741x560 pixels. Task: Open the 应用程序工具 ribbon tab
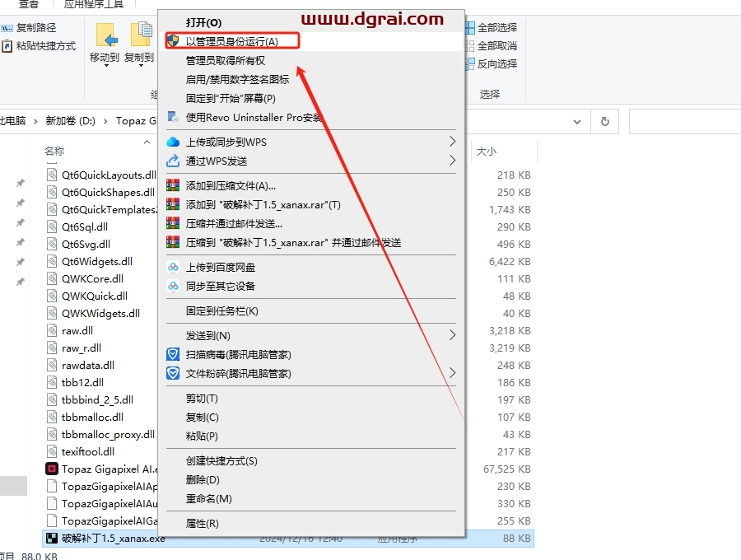tap(94, 4)
